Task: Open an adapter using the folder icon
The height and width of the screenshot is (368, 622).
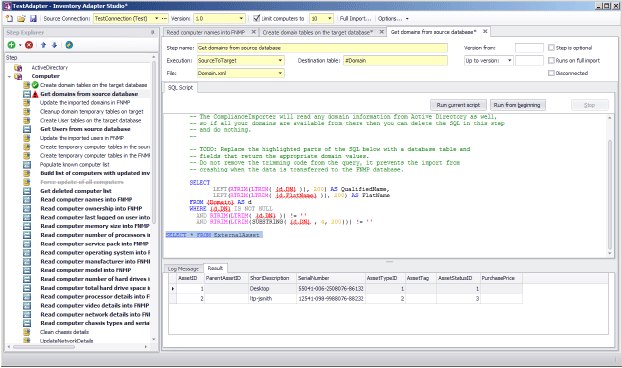Action: tap(21, 19)
